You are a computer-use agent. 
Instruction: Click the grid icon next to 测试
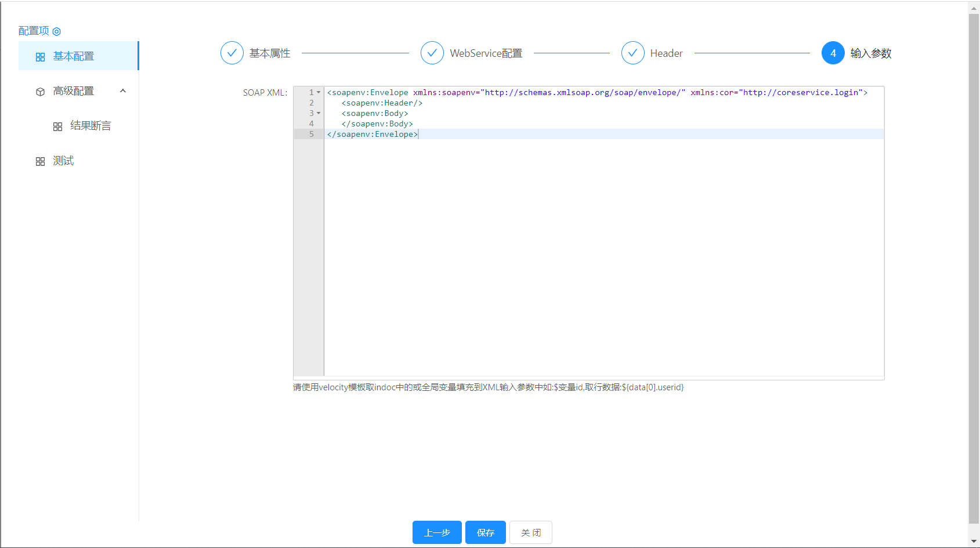[x=40, y=161]
